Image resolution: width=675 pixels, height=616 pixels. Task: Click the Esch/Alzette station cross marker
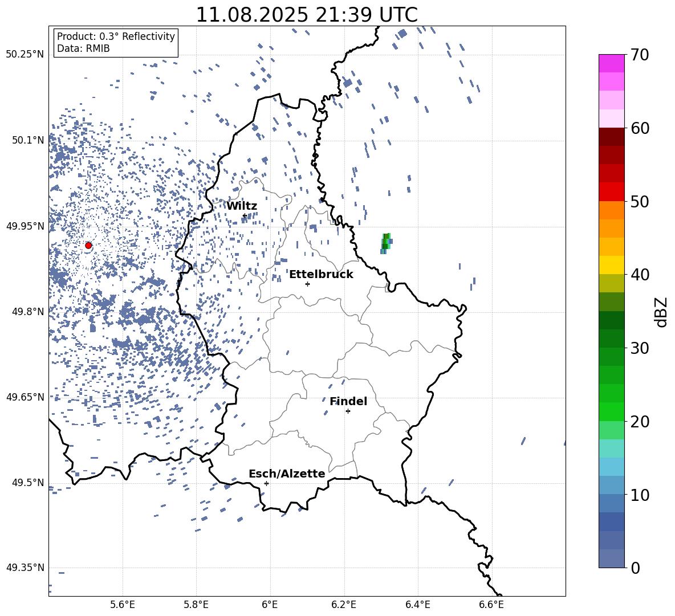point(266,483)
